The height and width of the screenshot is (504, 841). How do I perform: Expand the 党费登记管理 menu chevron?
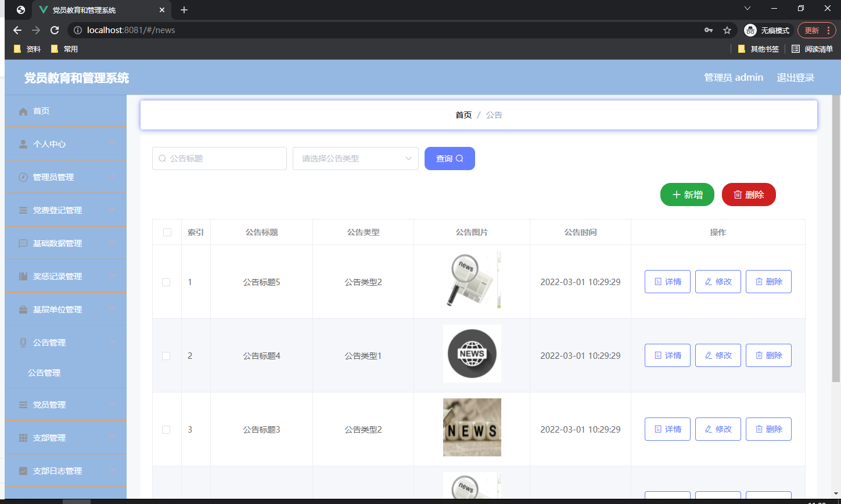coord(112,210)
